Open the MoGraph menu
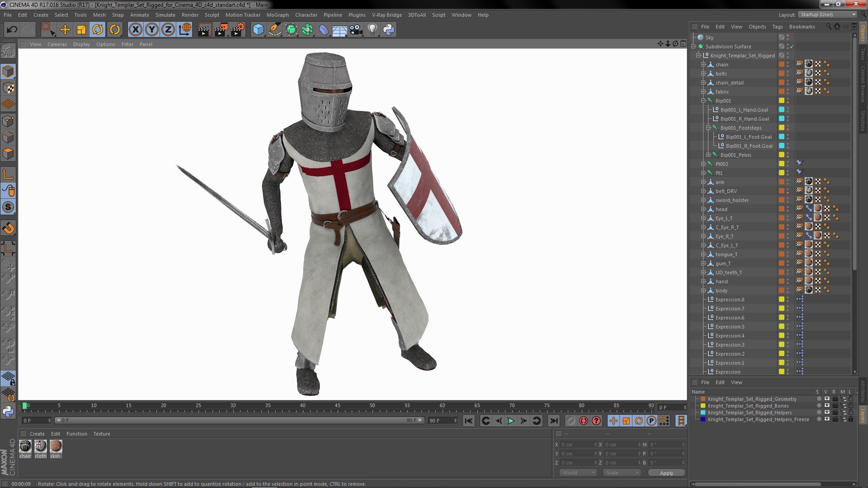 coord(277,15)
